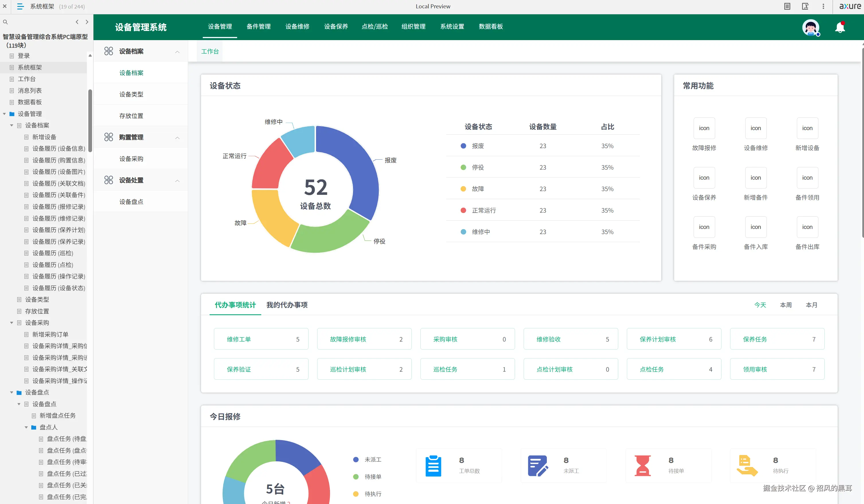The height and width of the screenshot is (504, 864).
Task: Click the 报废 blue legend dot
Action: click(x=463, y=146)
